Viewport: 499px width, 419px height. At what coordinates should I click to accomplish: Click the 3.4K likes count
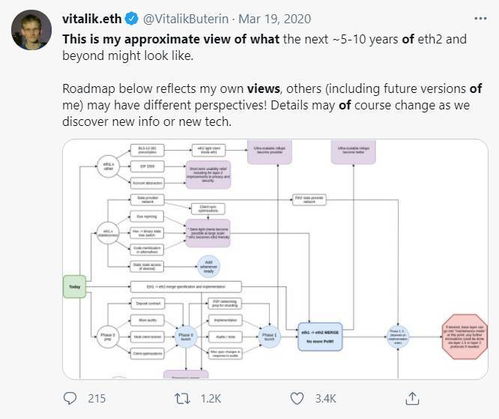[326, 398]
